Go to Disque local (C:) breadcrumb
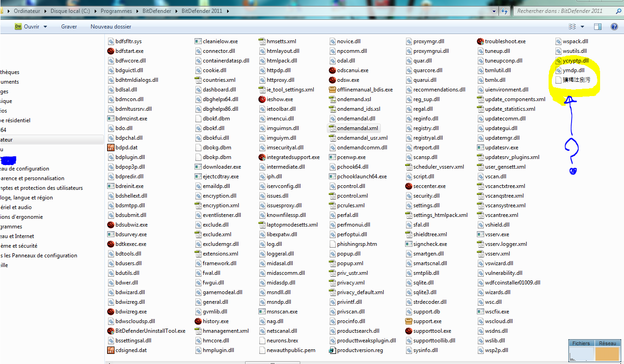The height and width of the screenshot is (364, 624). point(70,11)
